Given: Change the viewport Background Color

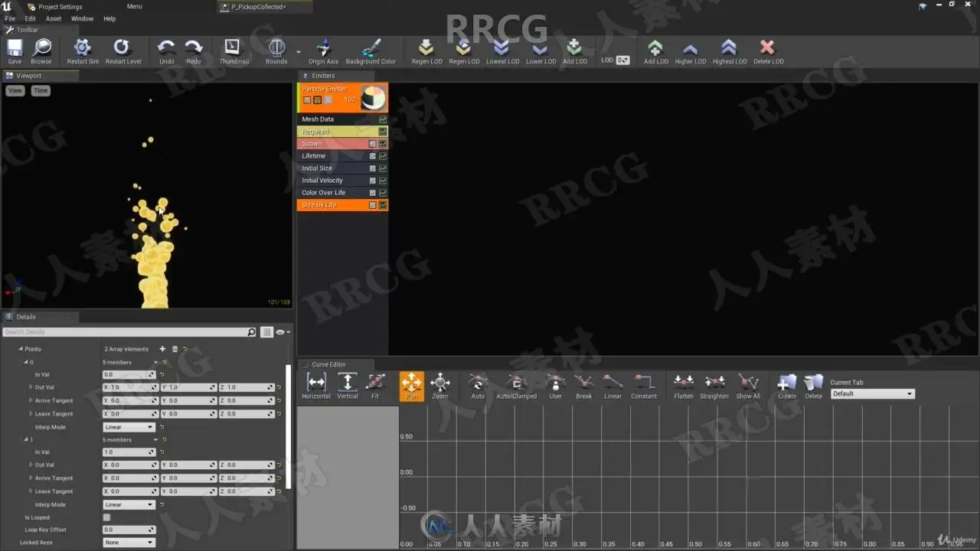Looking at the screenshot, I should [x=371, y=51].
